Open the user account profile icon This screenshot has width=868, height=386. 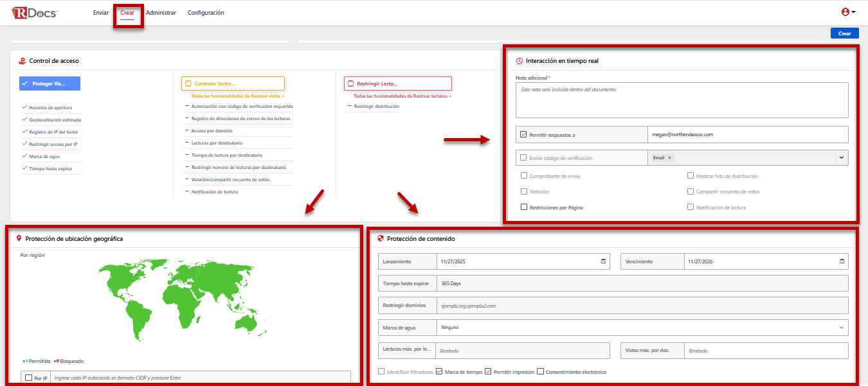(x=845, y=12)
